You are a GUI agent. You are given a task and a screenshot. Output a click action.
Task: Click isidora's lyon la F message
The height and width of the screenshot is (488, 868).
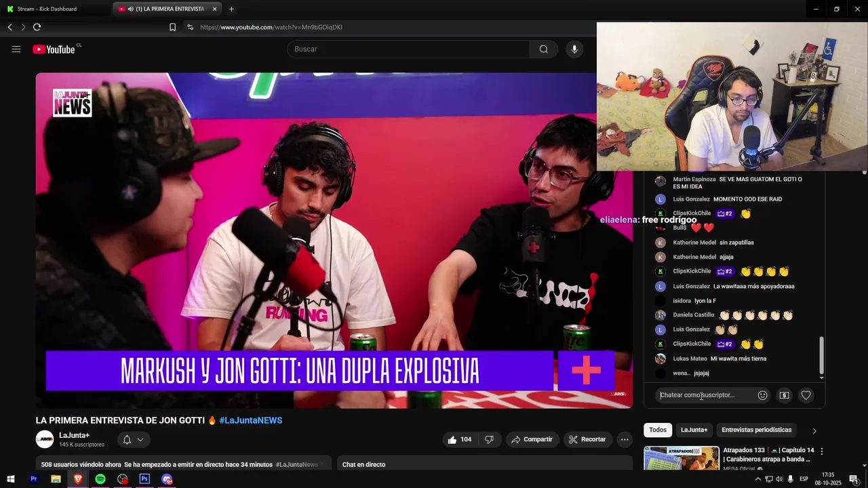click(x=705, y=301)
